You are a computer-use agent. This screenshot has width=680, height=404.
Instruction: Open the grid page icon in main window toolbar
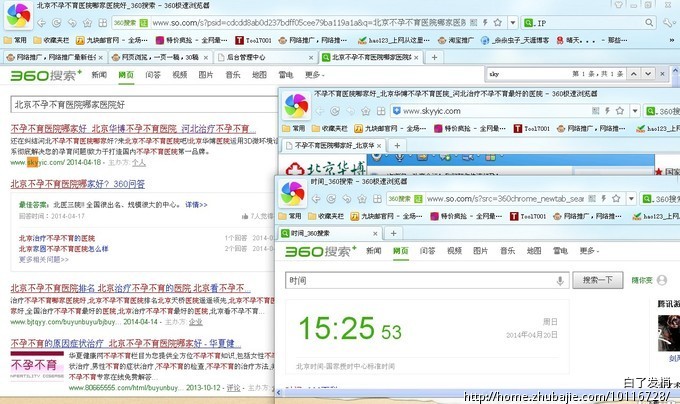click(x=103, y=23)
